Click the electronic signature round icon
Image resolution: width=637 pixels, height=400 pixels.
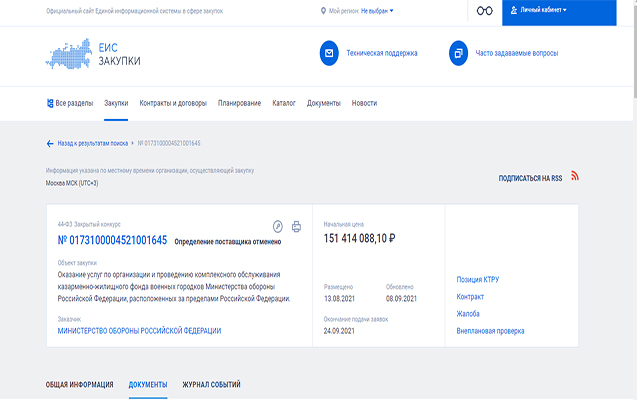[278, 227]
